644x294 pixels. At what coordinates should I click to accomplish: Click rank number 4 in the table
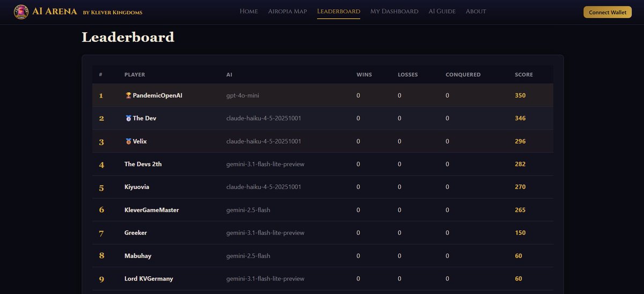pyautogui.click(x=101, y=164)
